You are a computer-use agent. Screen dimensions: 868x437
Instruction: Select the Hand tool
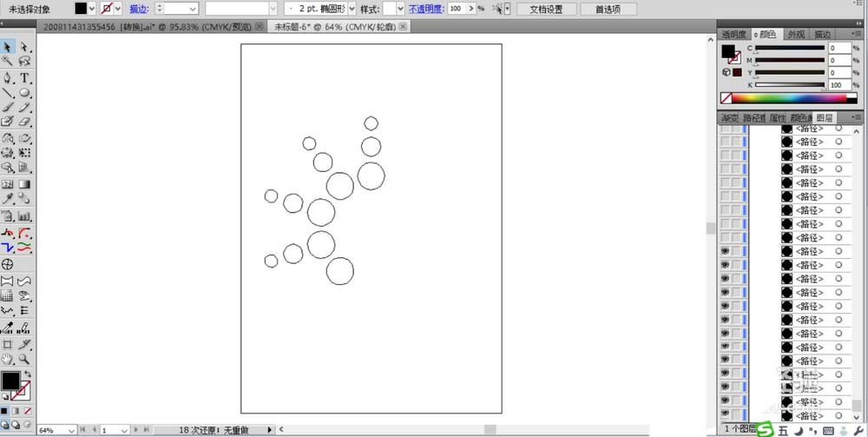(8, 359)
